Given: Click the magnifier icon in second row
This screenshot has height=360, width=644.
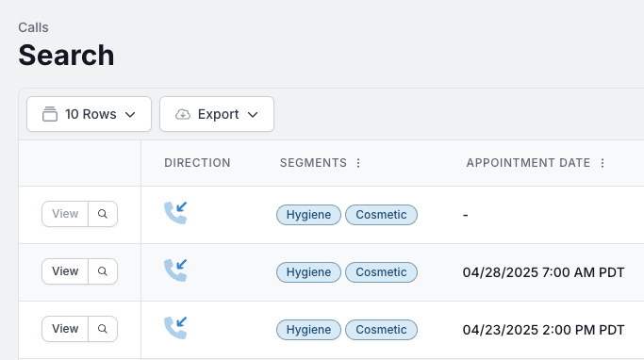Looking at the screenshot, I should pyautogui.click(x=103, y=271).
